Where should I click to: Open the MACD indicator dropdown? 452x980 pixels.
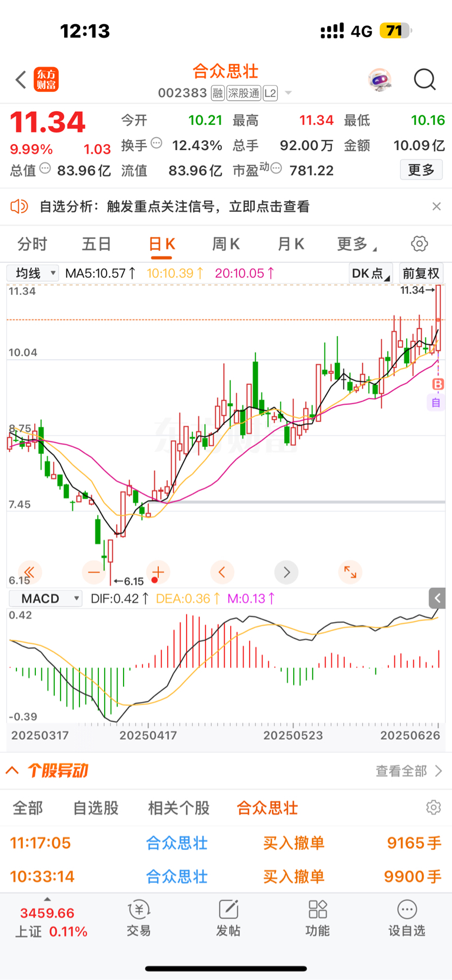pyautogui.click(x=45, y=599)
